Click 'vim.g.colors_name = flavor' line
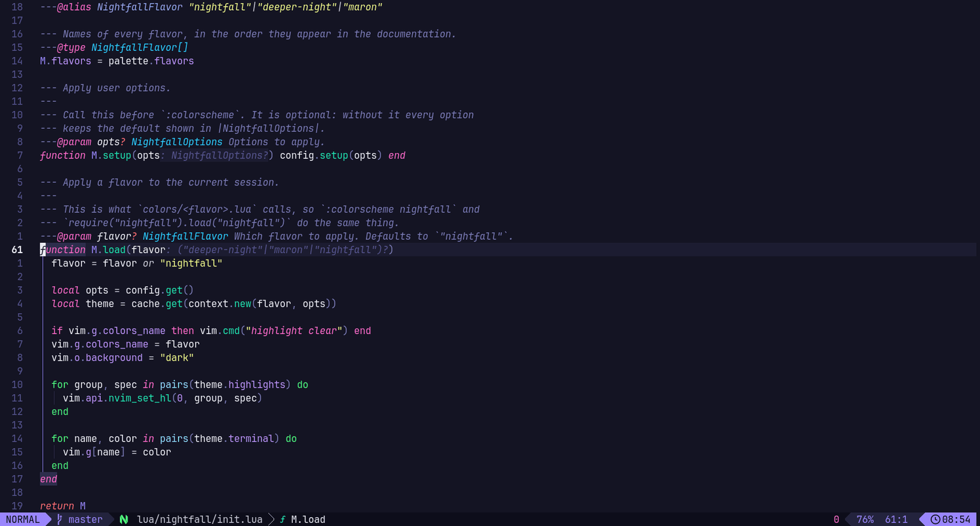 pos(126,344)
